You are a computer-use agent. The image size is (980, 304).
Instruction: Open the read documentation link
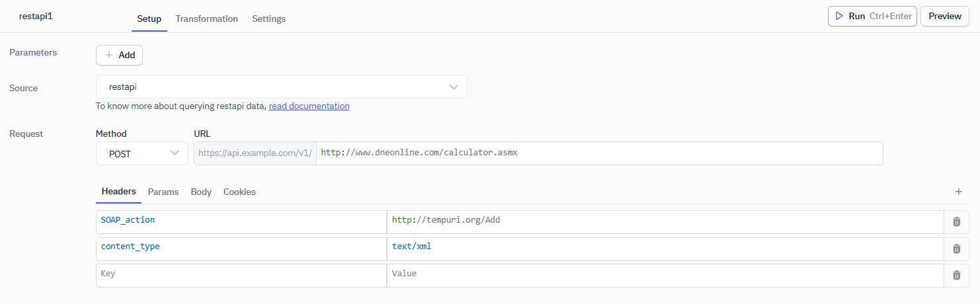click(x=309, y=106)
